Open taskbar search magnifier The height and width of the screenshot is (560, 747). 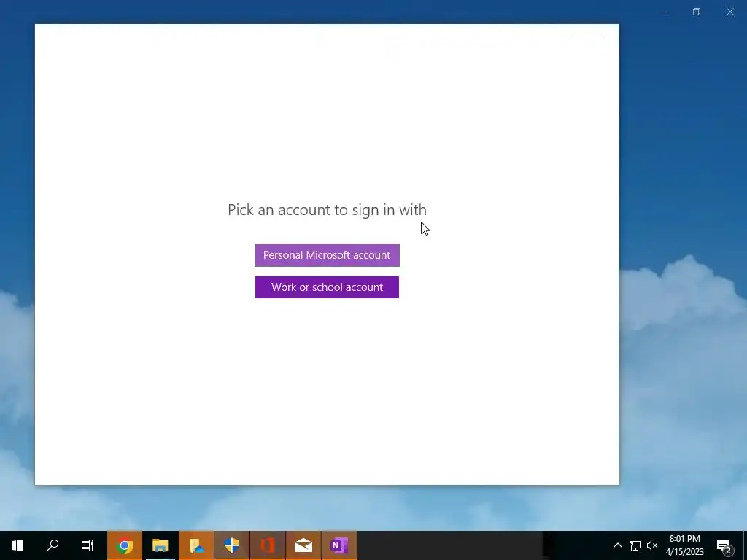click(x=53, y=545)
